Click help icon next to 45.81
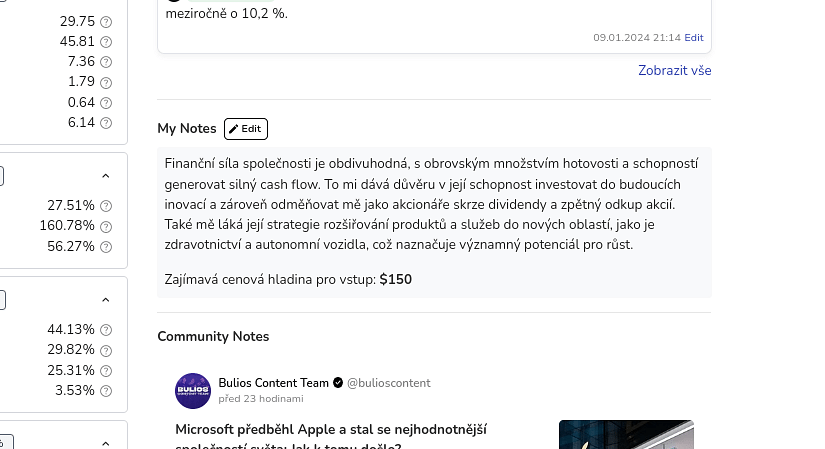The height and width of the screenshot is (449, 825). tap(106, 42)
